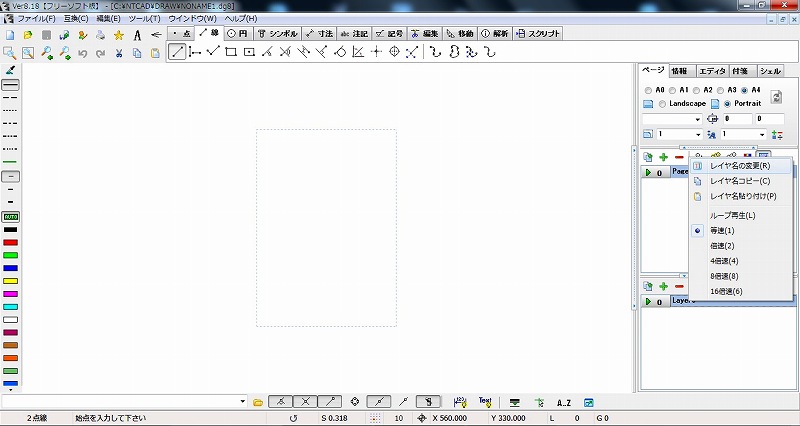The image size is (800, 426).
Task: Pick the red color swatch
Action: 10,242
